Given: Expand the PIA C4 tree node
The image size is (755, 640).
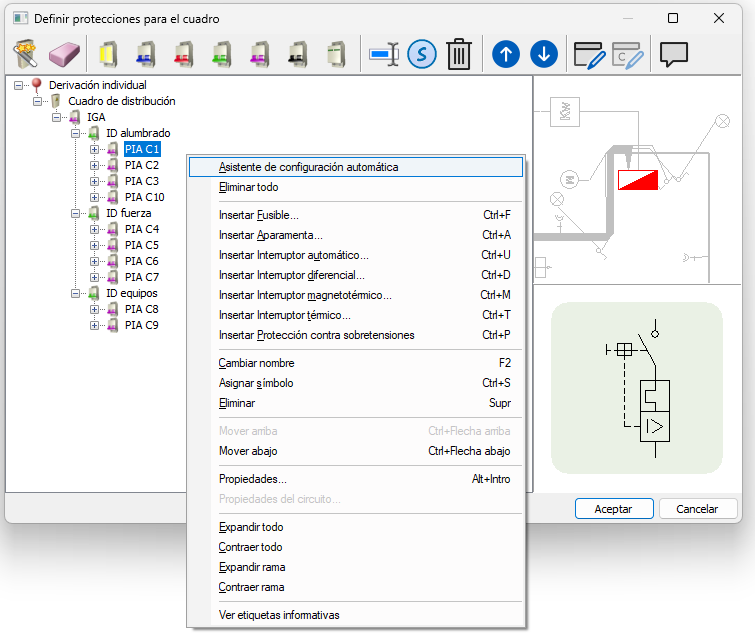Looking at the screenshot, I should click(95, 229).
